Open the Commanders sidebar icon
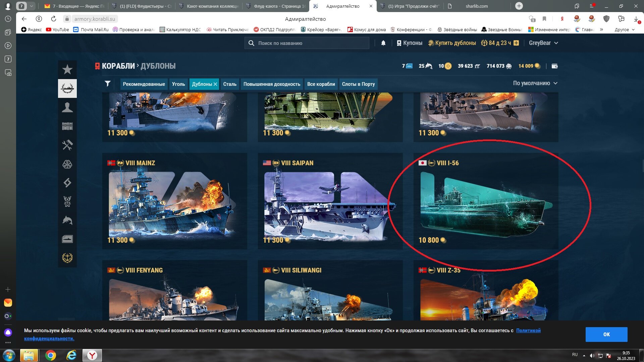Image resolution: width=644 pixels, height=362 pixels. click(x=67, y=107)
